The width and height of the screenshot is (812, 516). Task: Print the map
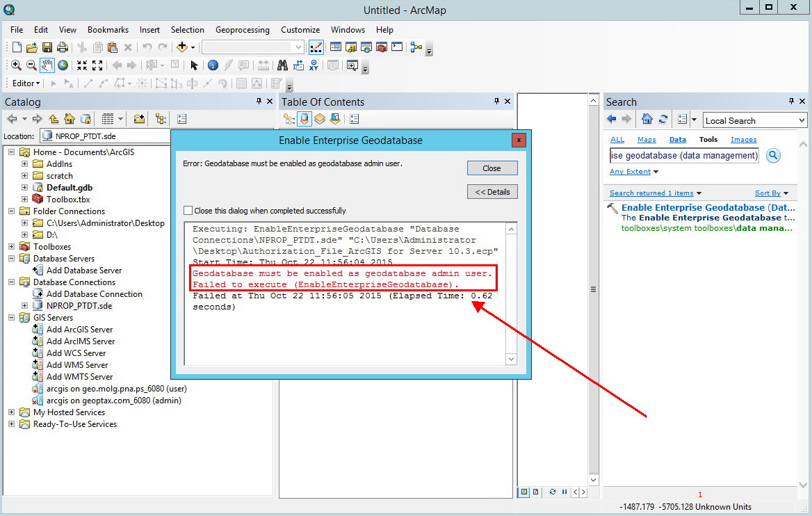63,48
